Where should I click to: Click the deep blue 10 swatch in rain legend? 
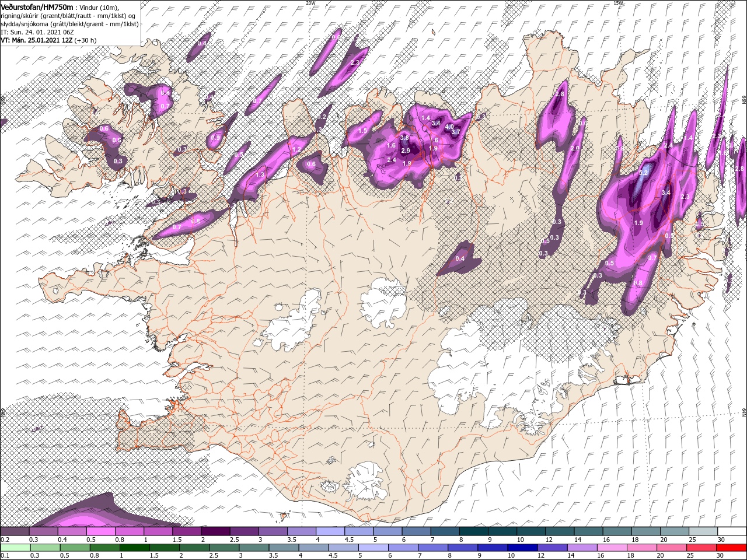[x=522, y=548]
